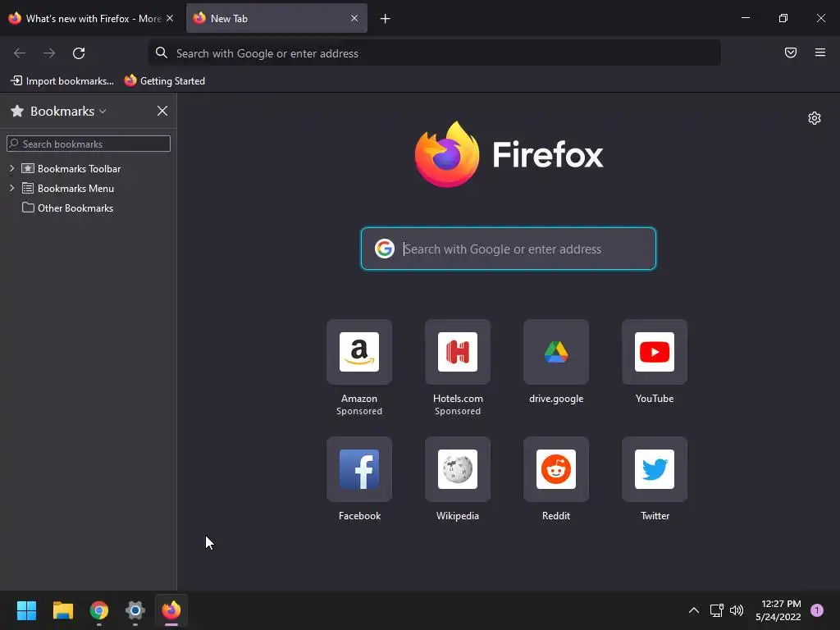The height and width of the screenshot is (630, 840).
Task: Click Import bookmarks in the bookmarks toolbar
Action: click(62, 81)
